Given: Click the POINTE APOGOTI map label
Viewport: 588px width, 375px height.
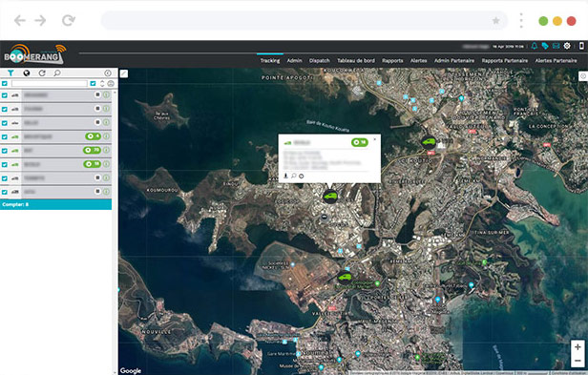Looking at the screenshot, I should click(x=287, y=77).
